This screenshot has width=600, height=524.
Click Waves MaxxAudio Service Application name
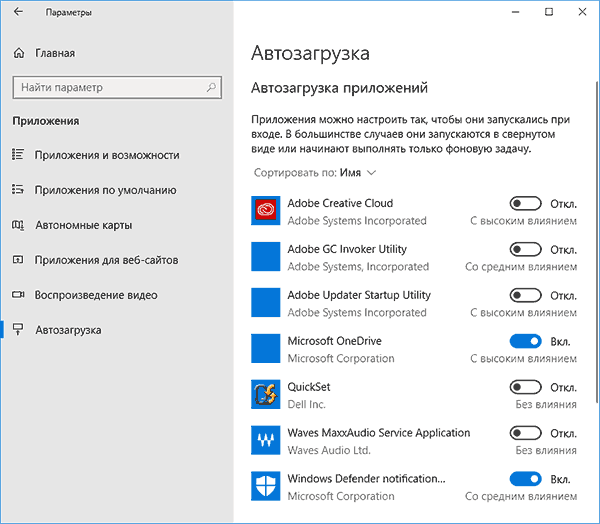tap(379, 433)
